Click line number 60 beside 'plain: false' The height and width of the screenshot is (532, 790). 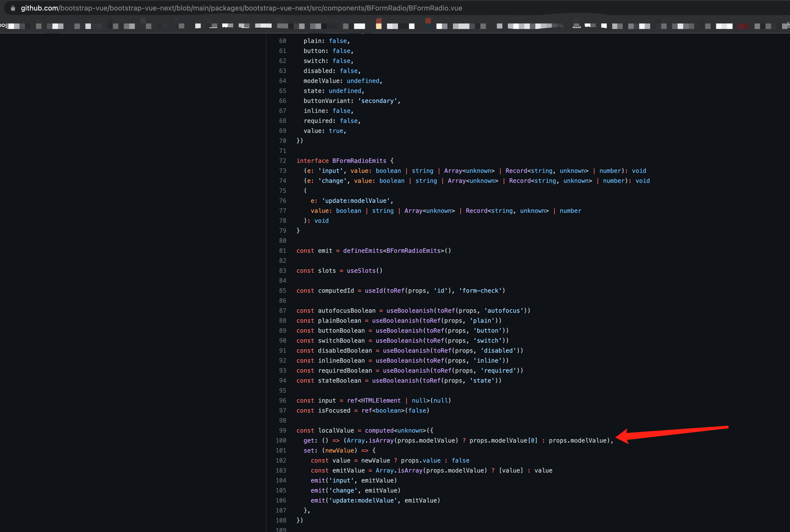(283, 41)
